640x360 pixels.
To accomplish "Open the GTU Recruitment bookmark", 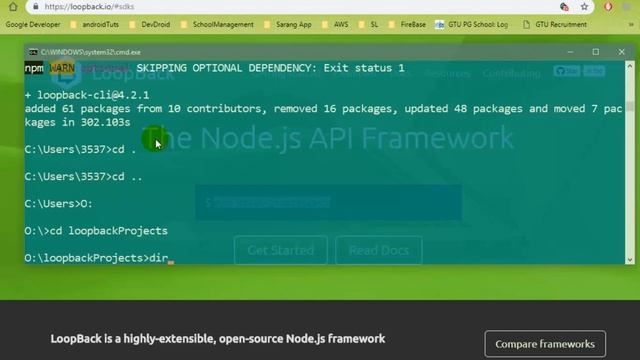I will coord(555,24).
